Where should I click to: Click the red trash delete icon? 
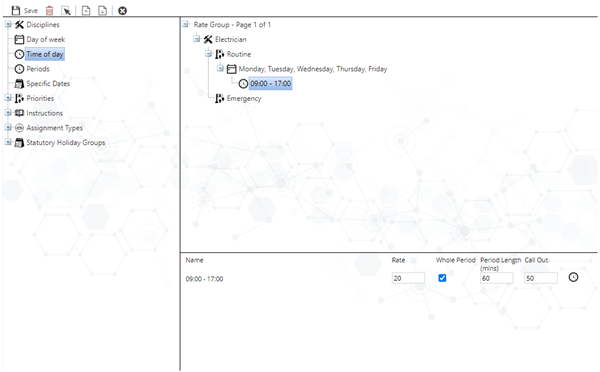(x=49, y=11)
